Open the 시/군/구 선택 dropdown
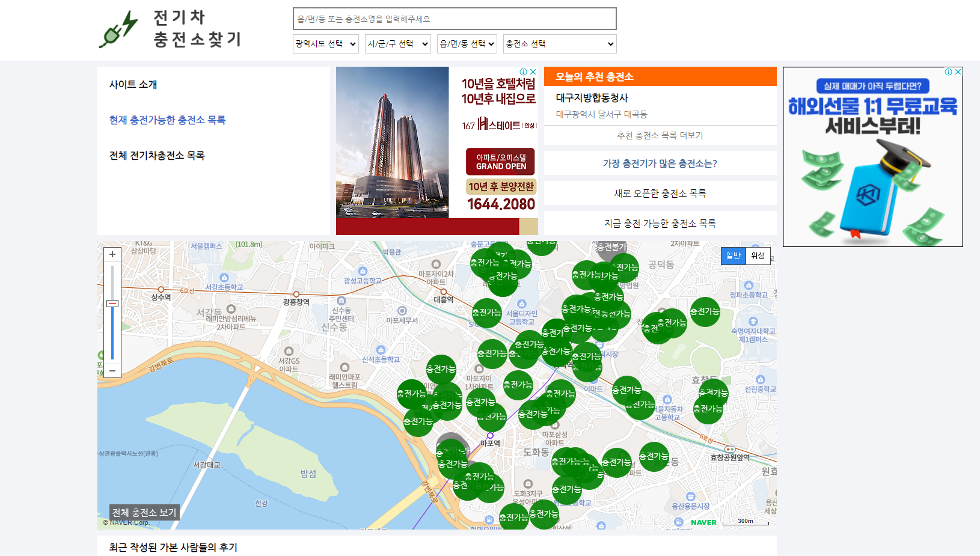 (x=397, y=43)
